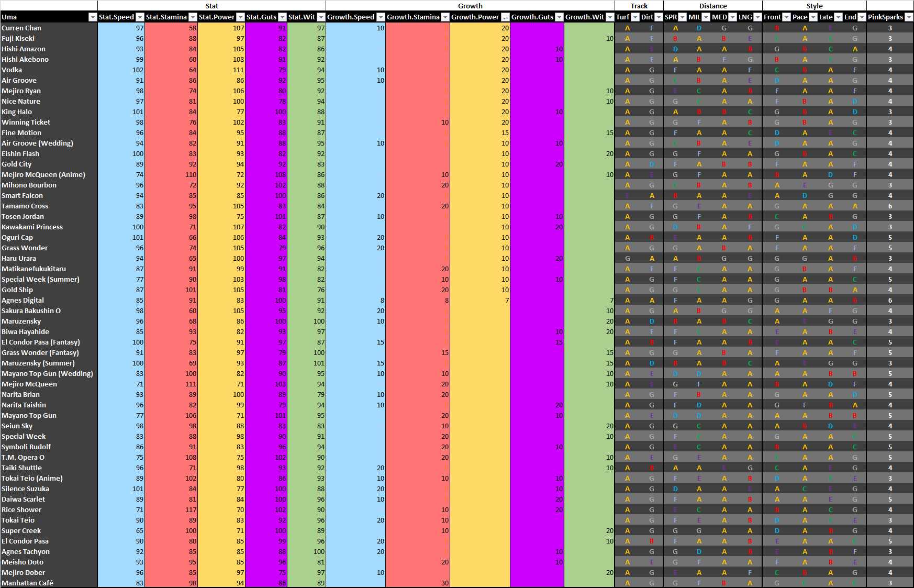Screen dimensions: 914x588
Task: Open the Growth.Speed filter dropdown arrow
Action: click(381, 17)
